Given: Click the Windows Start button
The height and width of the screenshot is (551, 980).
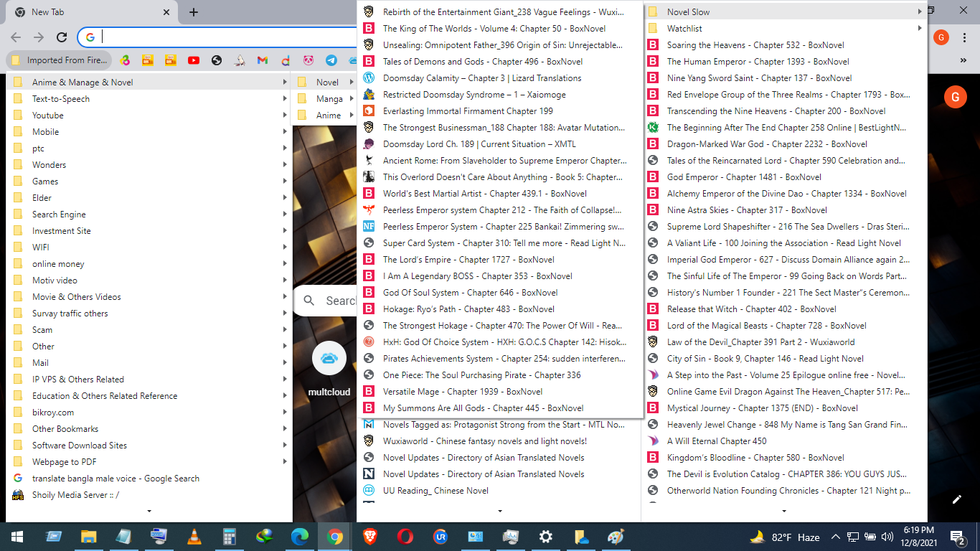Looking at the screenshot, I should pyautogui.click(x=17, y=537).
